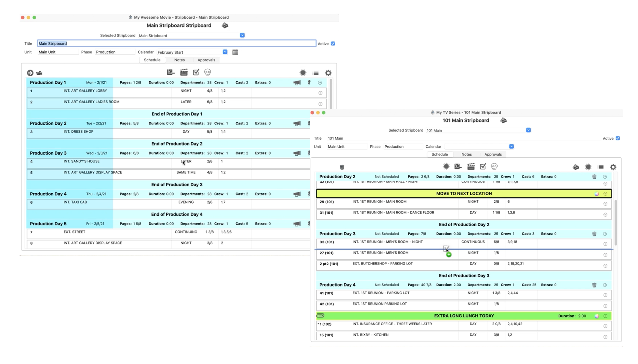Image resolution: width=638 pixels, height=364 pixels.
Task: Click the list view icon in 101 Main toolbar
Action: (600, 167)
